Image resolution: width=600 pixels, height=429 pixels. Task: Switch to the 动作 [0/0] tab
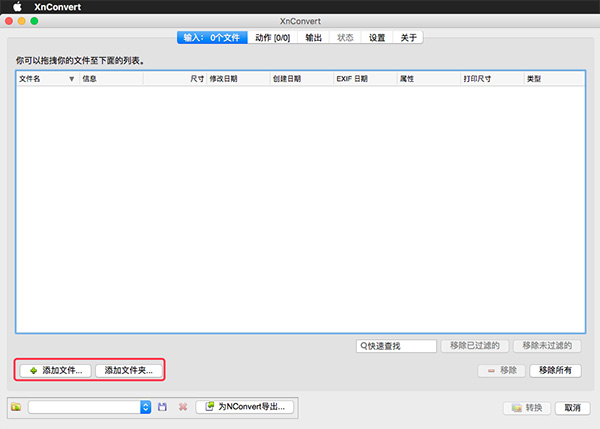[x=272, y=38]
